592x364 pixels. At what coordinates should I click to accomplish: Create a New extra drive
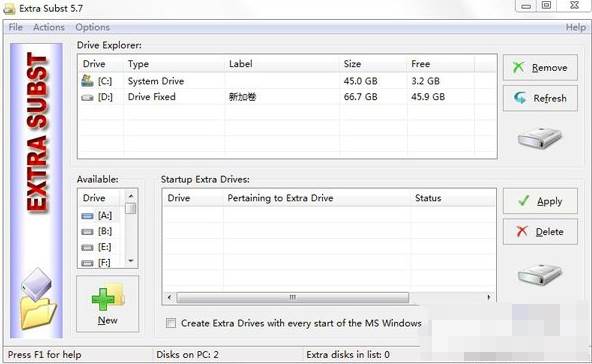tap(108, 304)
